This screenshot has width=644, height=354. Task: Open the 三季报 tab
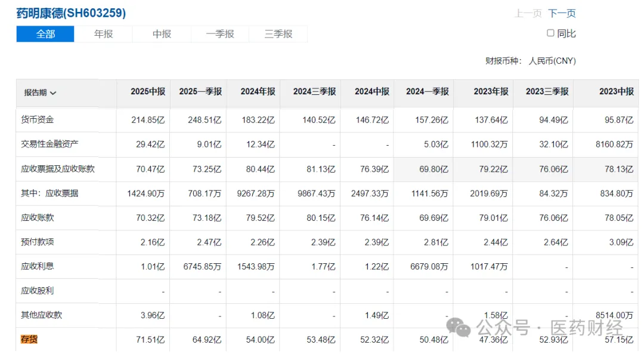click(278, 34)
